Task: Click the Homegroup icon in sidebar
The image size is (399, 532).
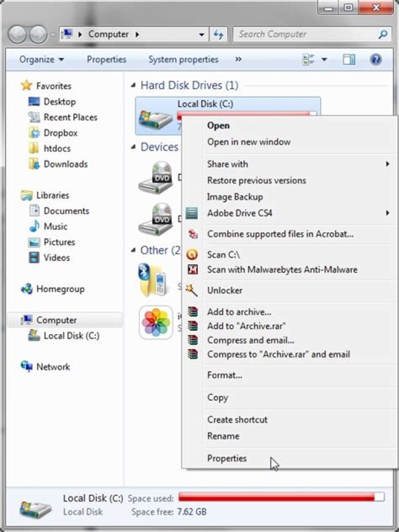Action: 27,289
